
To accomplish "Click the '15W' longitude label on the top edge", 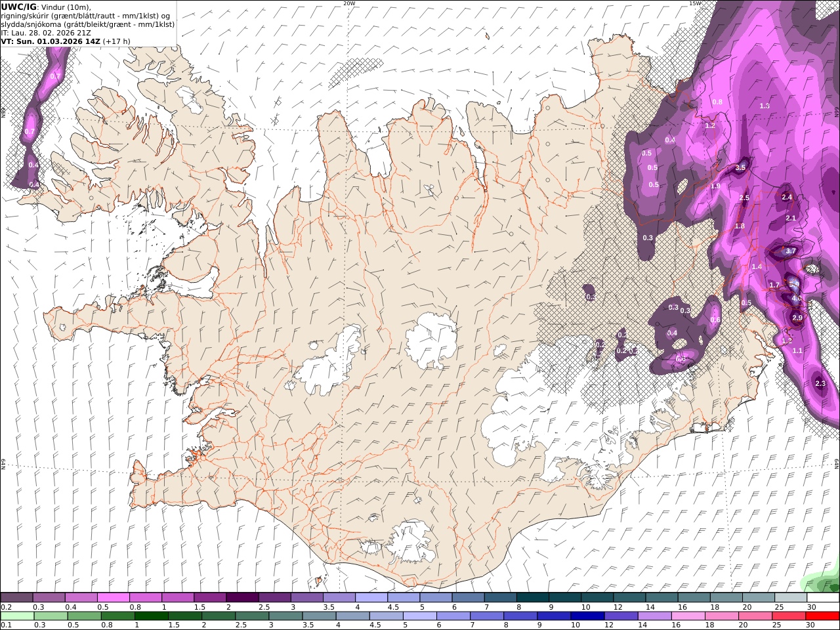I will coord(694,3).
